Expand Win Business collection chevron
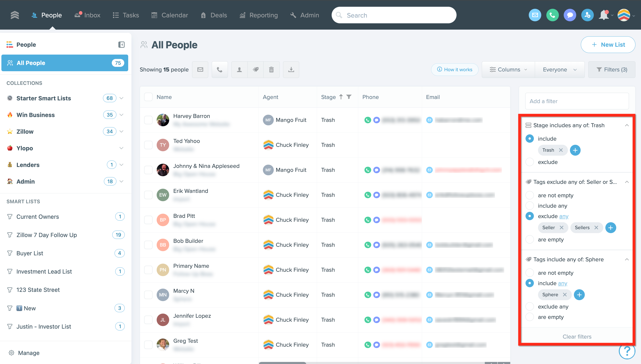The image size is (641, 364). pos(121,115)
